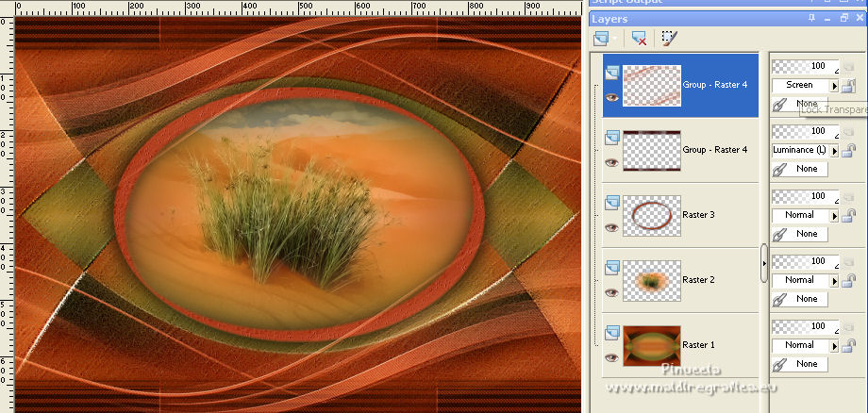Click the New Raster Layer icon
The width and height of the screenshot is (868, 413).
(601, 38)
